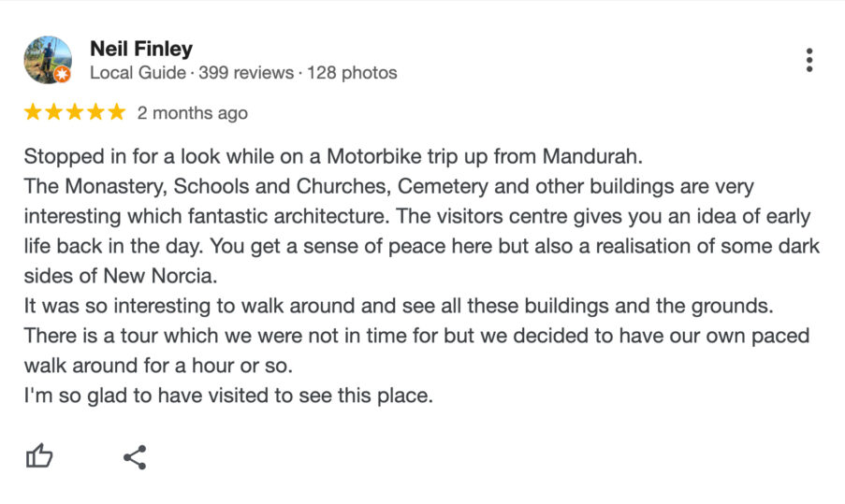Click the orange Local Guide badge on avatar
Viewport: 845px width, 504px height.
63,74
